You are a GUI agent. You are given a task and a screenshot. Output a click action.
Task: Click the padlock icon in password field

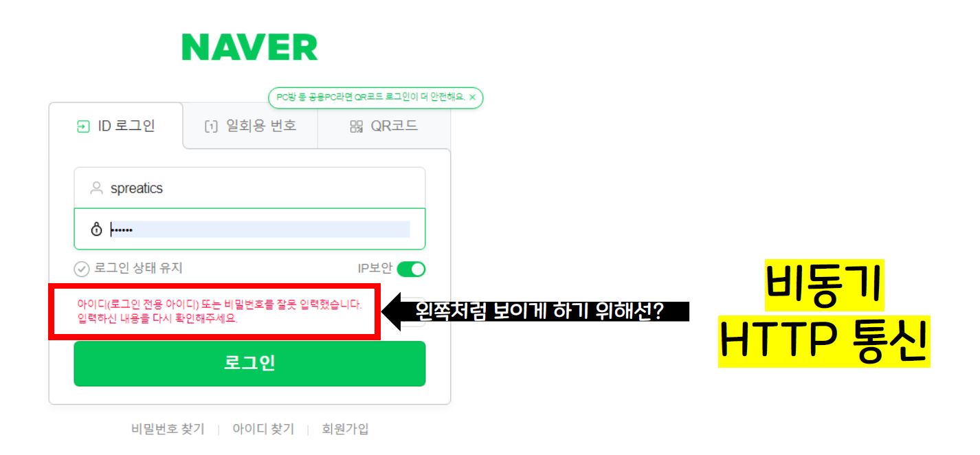(x=96, y=229)
